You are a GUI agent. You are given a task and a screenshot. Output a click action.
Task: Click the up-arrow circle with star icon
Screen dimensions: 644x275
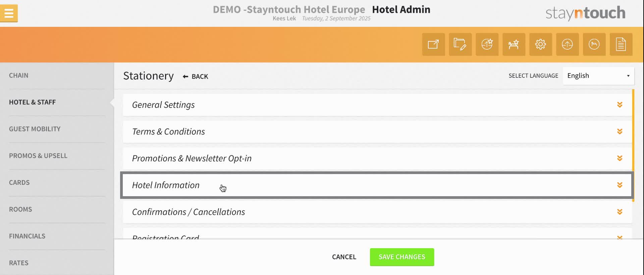[x=487, y=44]
